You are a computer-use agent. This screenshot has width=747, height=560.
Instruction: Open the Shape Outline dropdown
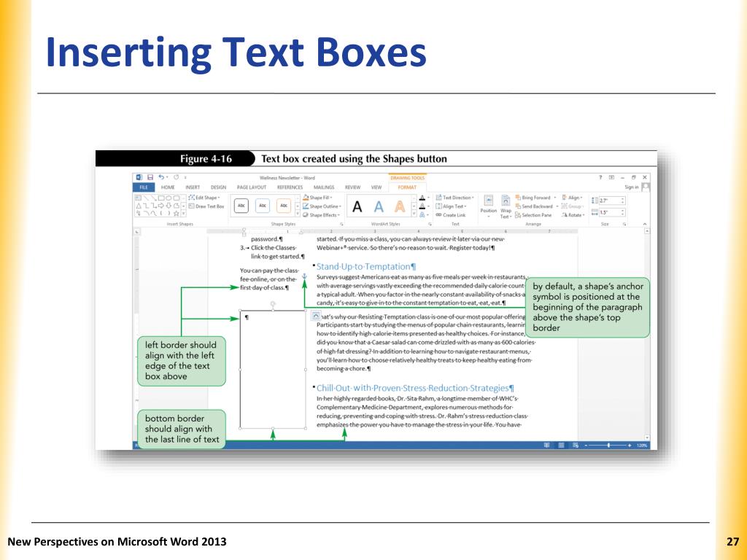click(x=322, y=206)
